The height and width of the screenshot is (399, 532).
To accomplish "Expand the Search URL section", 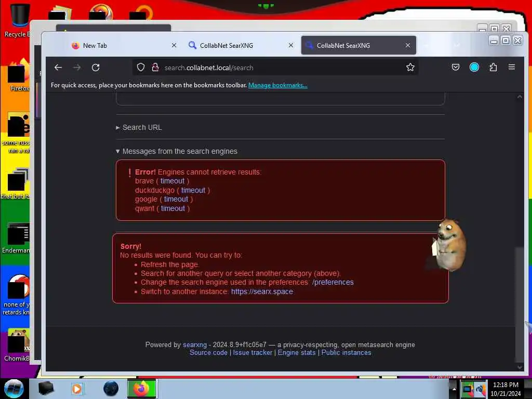I will click(x=139, y=128).
